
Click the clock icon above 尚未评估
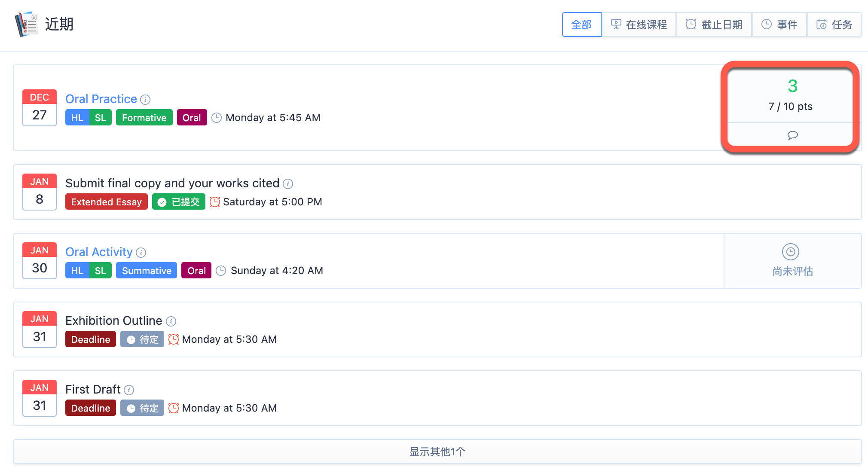(x=790, y=252)
